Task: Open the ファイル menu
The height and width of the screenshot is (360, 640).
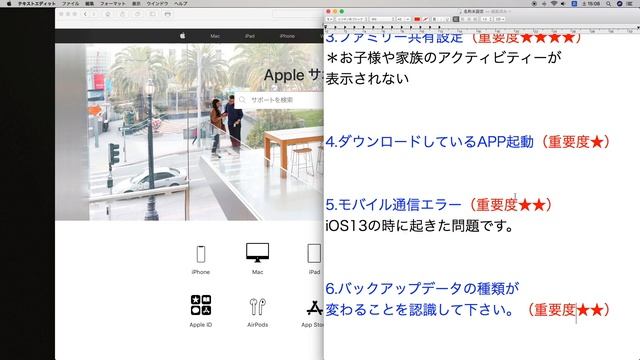Action: (x=70, y=3)
